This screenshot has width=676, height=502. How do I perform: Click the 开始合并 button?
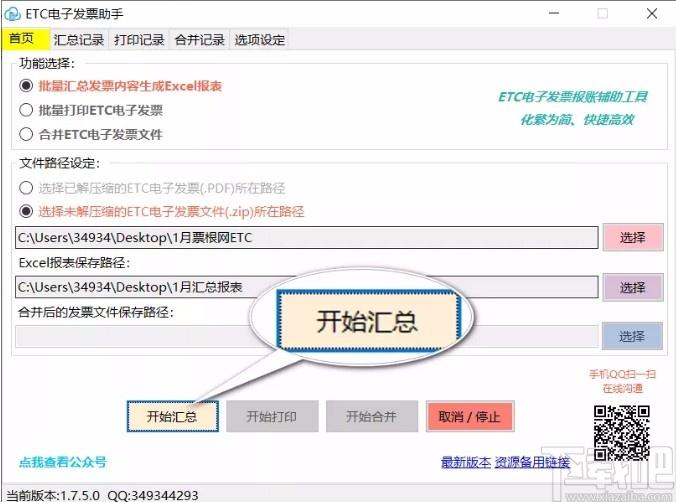pyautogui.click(x=372, y=416)
